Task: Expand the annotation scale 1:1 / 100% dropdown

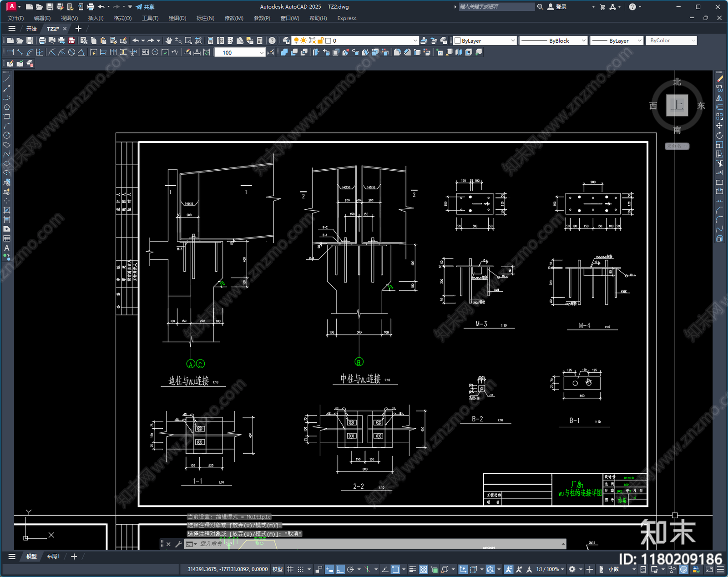Action: click(x=550, y=569)
